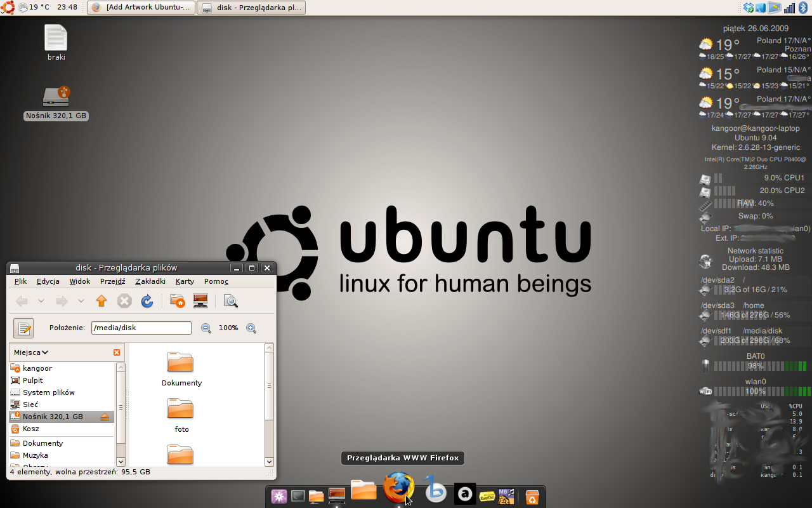
Task: Switch to the Add Artwork Ubuntu taskbar window
Action: [141, 8]
